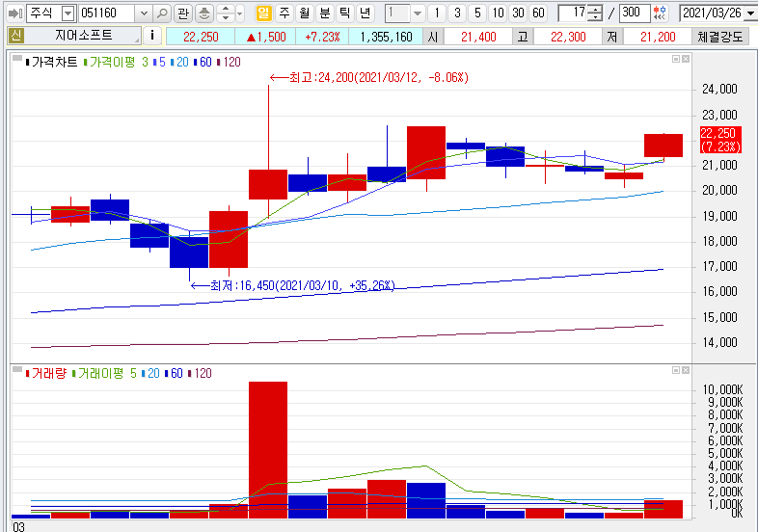This screenshot has width=758, height=532.
Task: Expand the 지어소프트 name field corner
Action: (137, 40)
